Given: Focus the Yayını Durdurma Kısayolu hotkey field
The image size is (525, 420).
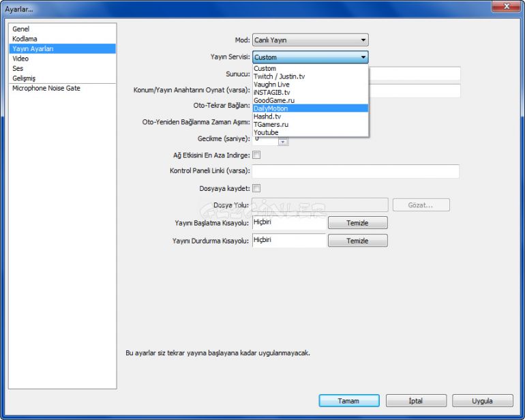Looking at the screenshot, I should (x=289, y=241).
